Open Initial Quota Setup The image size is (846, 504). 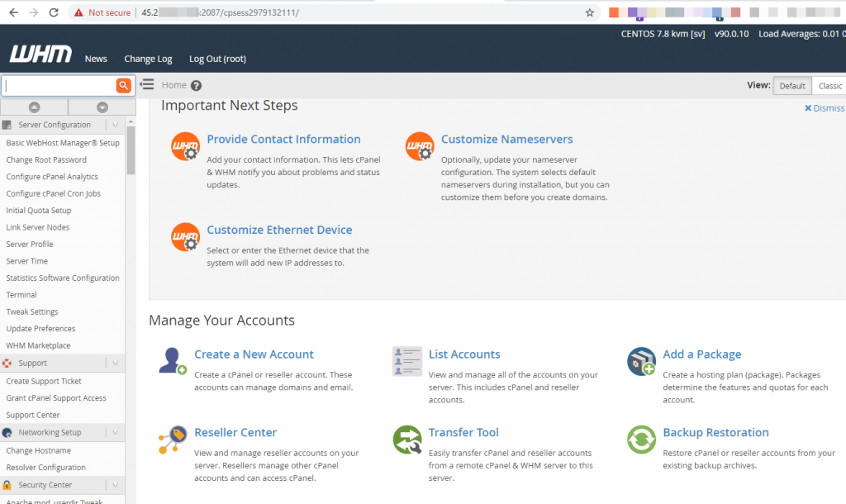pyautogui.click(x=38, y=211)
